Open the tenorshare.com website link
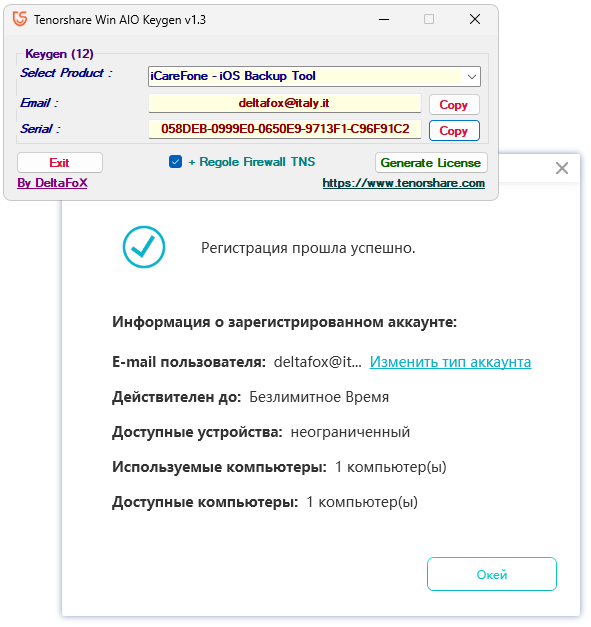Screen dimensions: 591x627 403,184
